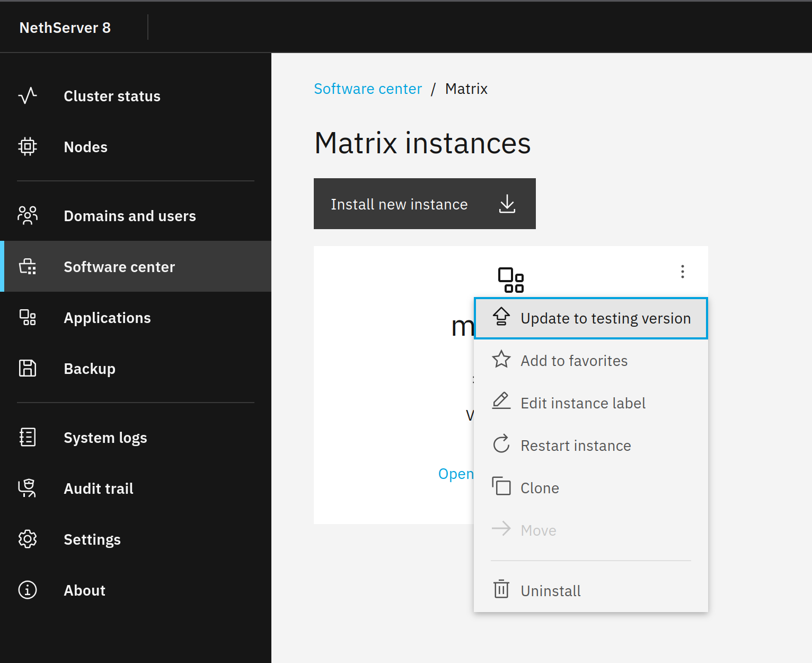Click the System logs notebook icon

click(28, 438)
